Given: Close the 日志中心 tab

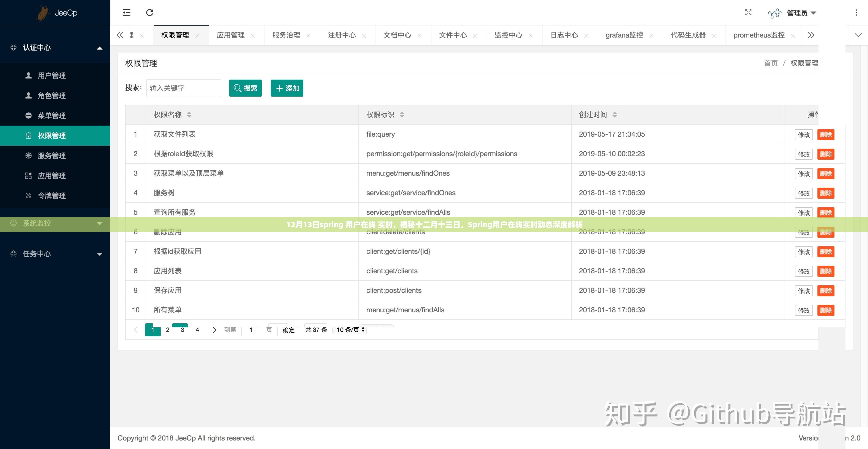Looking at the screenshot, I should coord(586,36).
